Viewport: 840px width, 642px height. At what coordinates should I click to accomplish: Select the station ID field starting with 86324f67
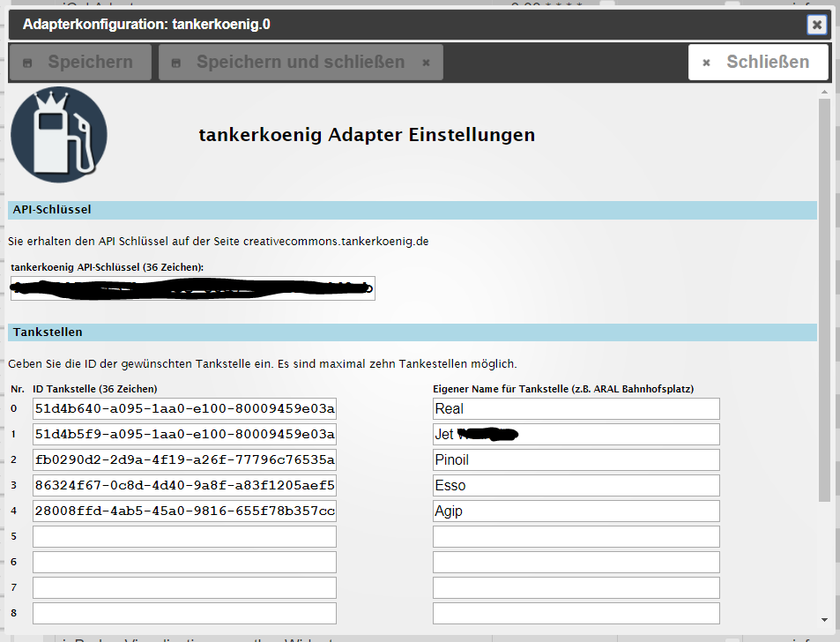pyautogui.click(x=184, y=486)
